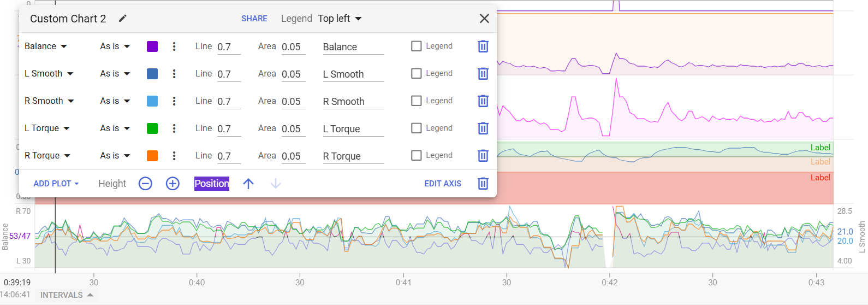Enable Legend checkbox for R Torque
This screenshot has width=868, height=305.
[x=416, y=156]
